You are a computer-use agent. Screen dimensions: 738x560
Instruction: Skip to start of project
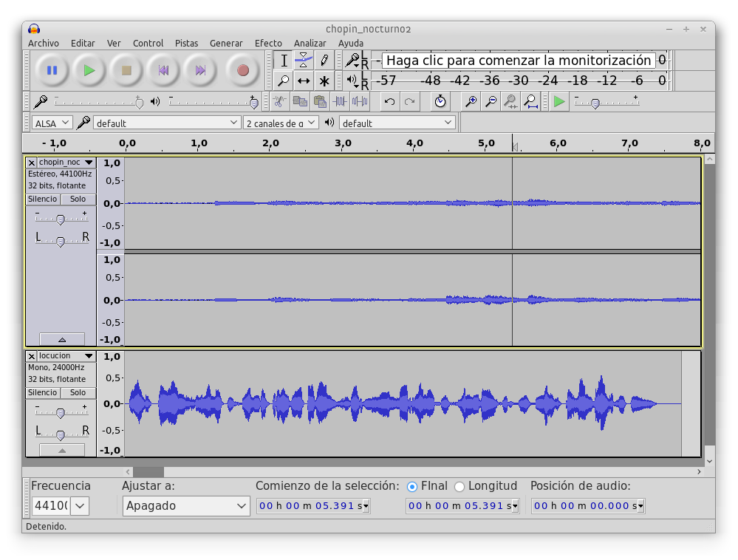coord(163,71)
